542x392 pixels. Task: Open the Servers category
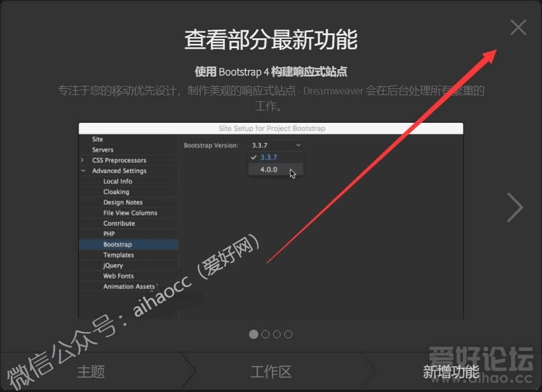(103, 150)
